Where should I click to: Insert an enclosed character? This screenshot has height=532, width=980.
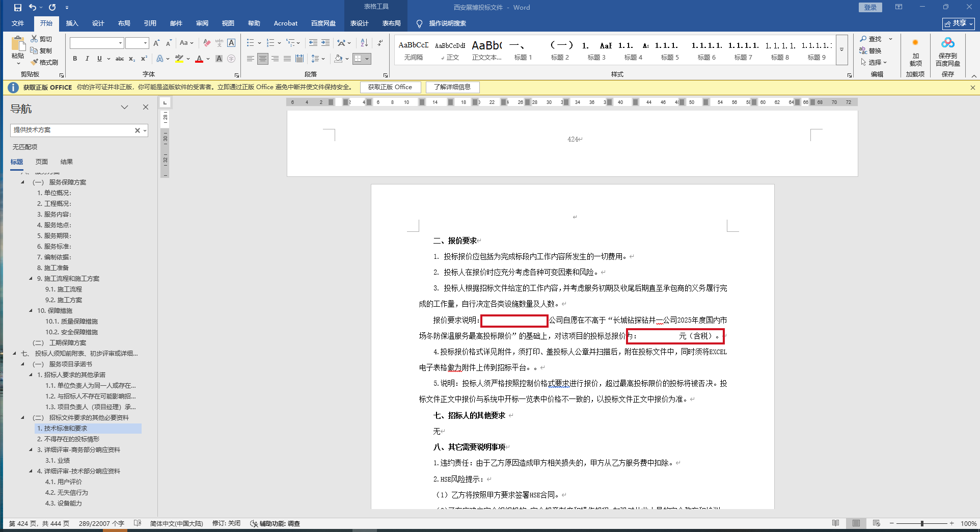coord(231,59)
